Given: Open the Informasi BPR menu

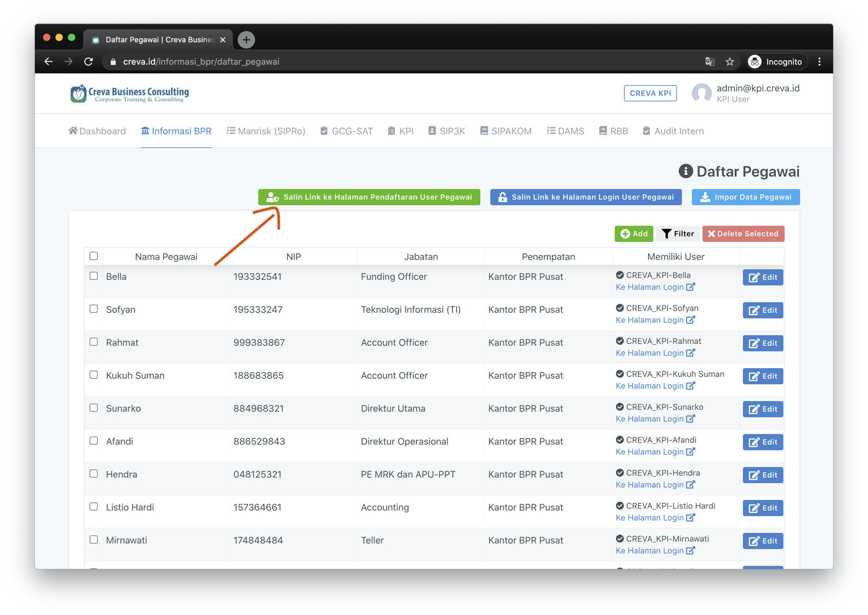Looking at the screenshot, I should (x=176, y=131).
